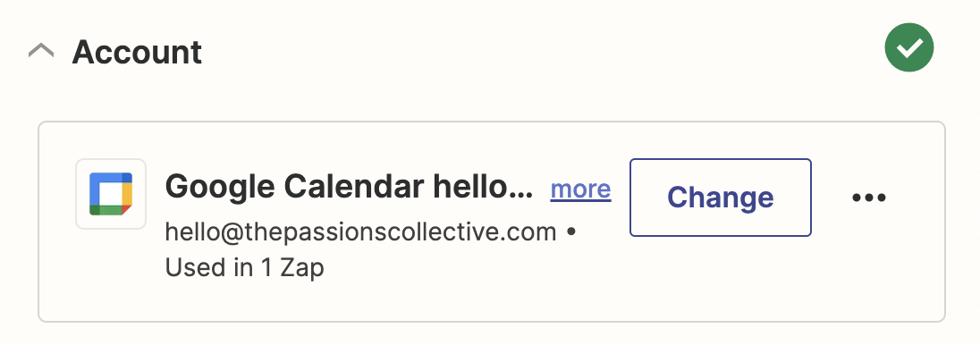980x345 pixels.
Task: Click the hello@thepassionscollective.com email text
Action: tap(360, 231)
